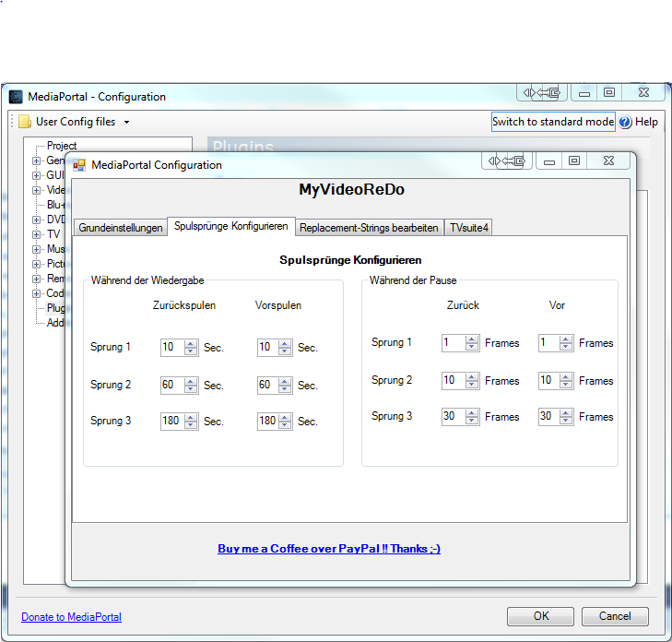Viewport: 672px width, 642px height.
Task: Increase Sprung 2 Zurück frames value
Action: (x=472, y=377)
